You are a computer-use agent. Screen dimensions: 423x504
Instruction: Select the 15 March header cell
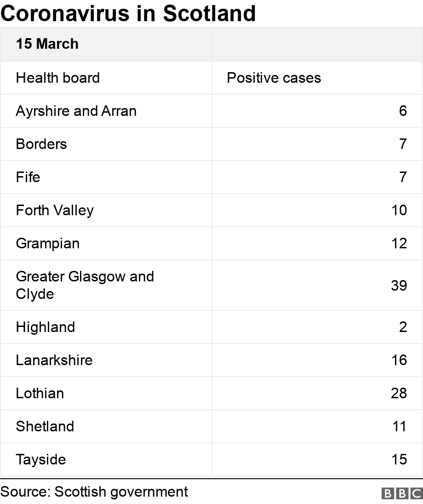pyautogui.click(x=47, y=44)
